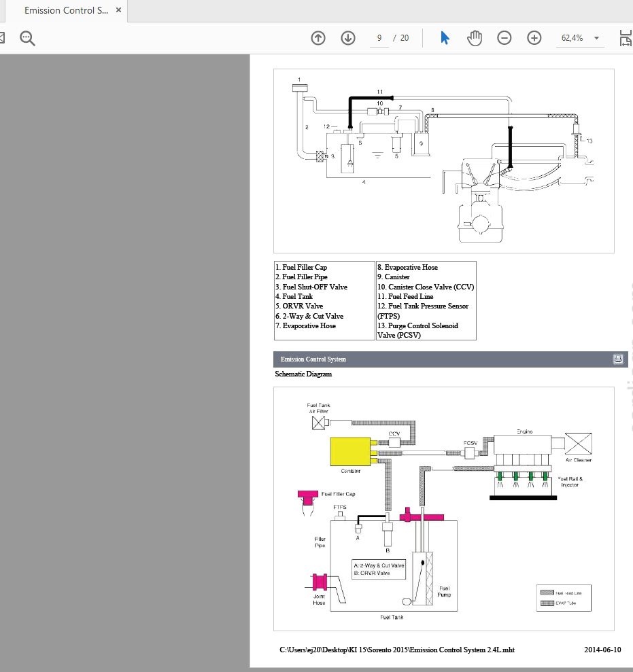Click the envelope icon at toolbar left edge

click(2, 38)
